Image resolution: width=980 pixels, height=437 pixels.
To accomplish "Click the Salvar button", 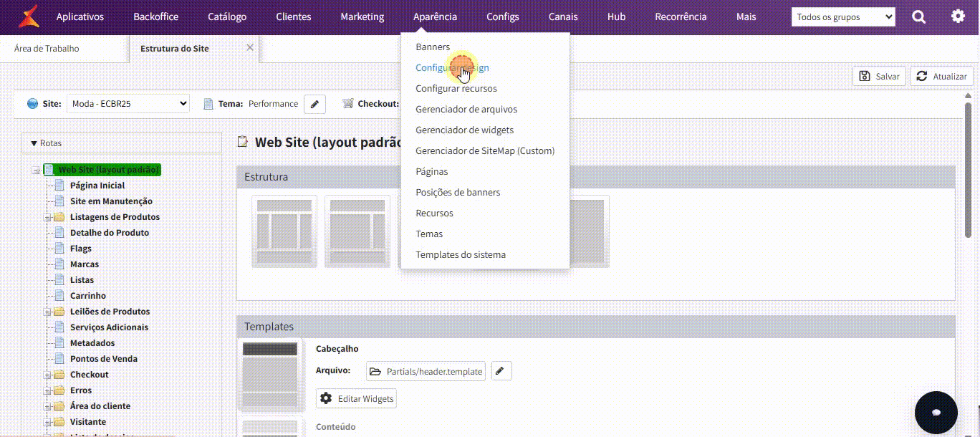I will tap(879, 76).
